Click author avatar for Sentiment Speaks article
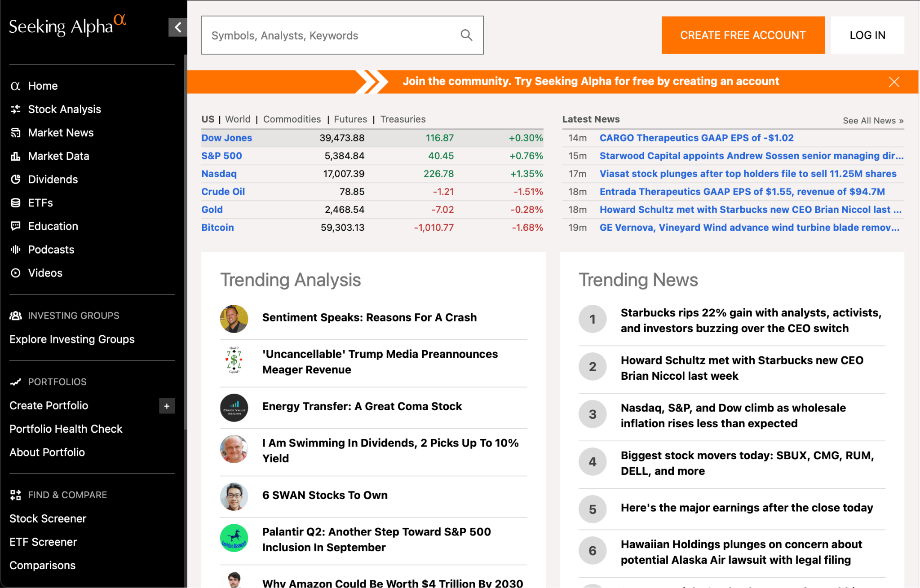 pyautogui.click(x=234, y=319)
